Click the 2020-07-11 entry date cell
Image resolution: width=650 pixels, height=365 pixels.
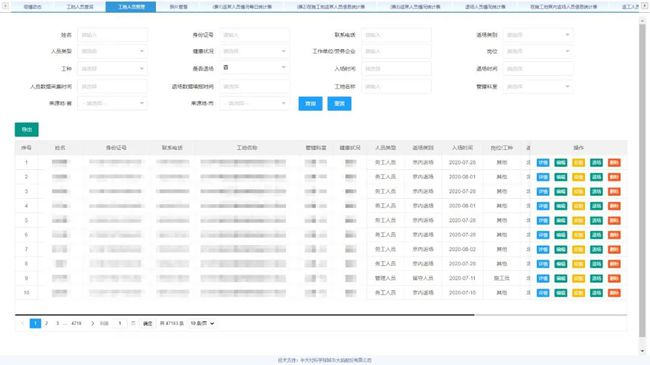[x=462, y=278]
